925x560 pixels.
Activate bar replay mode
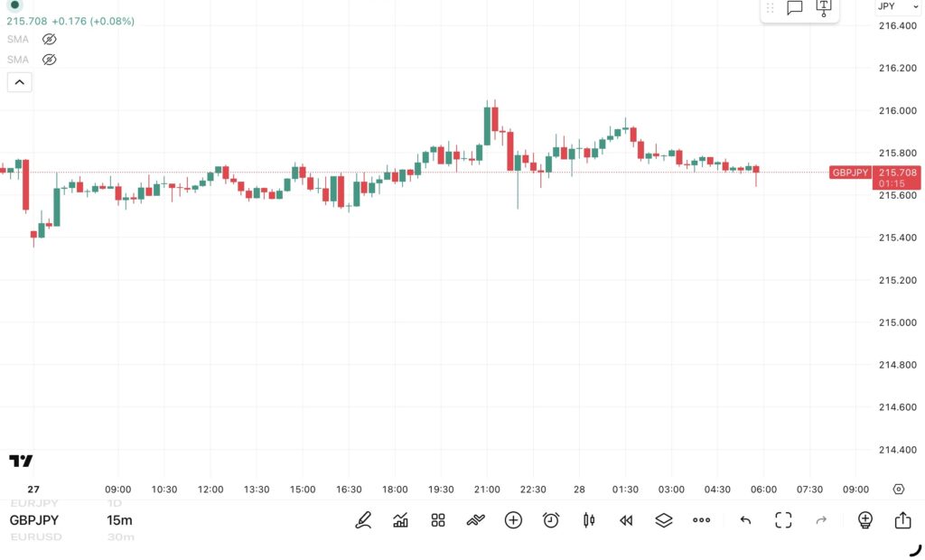[625, 520]
